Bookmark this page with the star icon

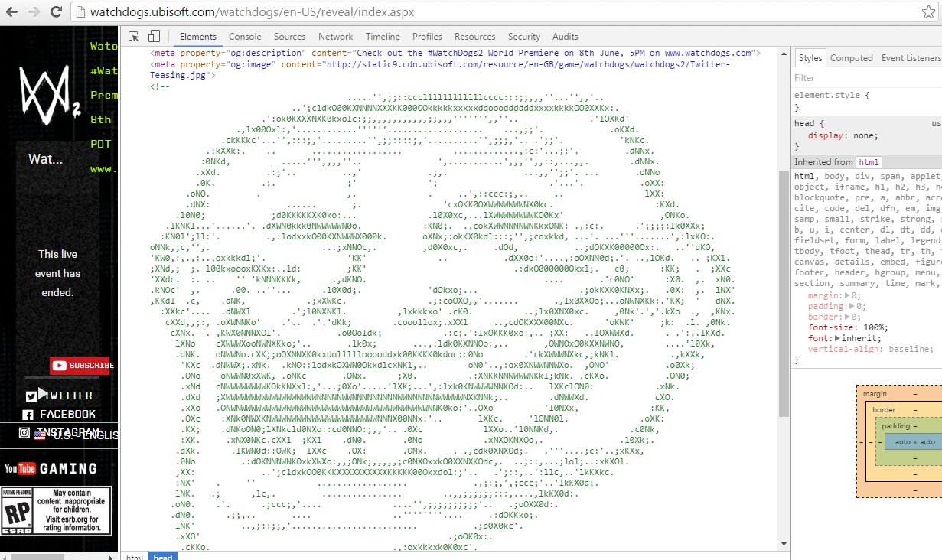(x=928, y=12)
